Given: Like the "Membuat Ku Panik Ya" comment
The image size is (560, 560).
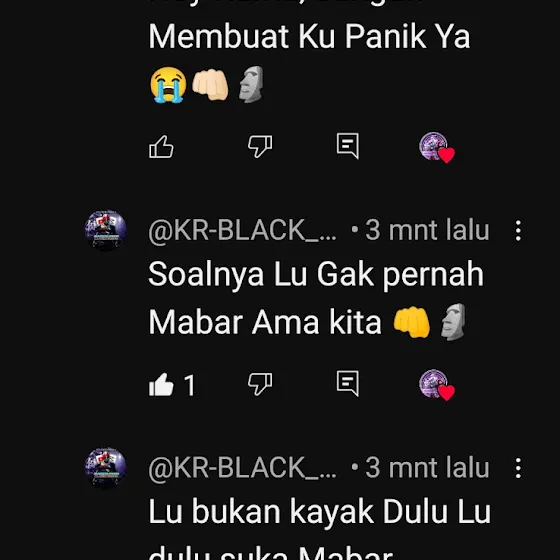Looking at the screenshot, I should pos(161,146).
